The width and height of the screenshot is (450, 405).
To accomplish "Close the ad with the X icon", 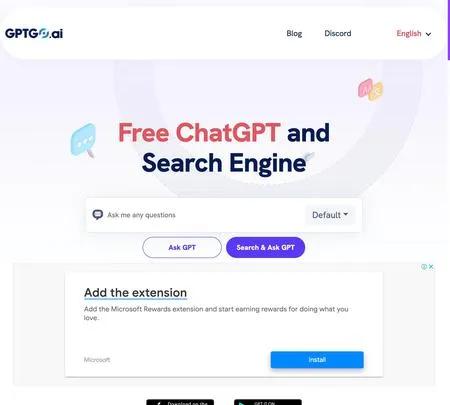I will pos(431,267).
